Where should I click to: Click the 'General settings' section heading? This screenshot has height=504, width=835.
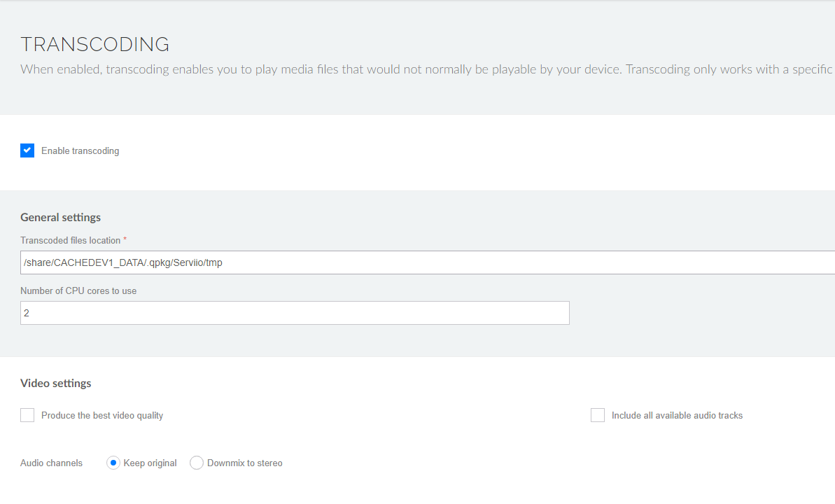click(61, 217)
